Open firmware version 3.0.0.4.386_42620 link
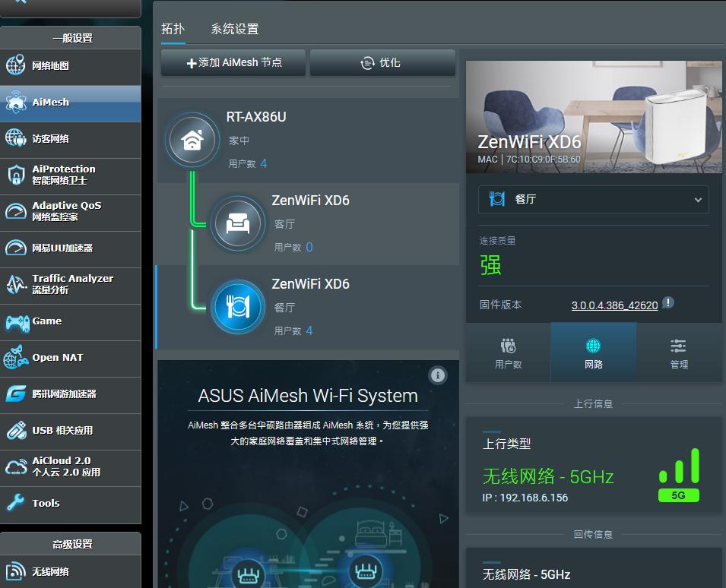 point(614,305)
